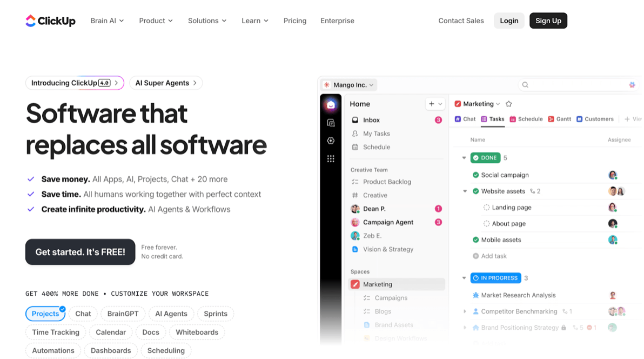Open the Learn dropdown menu
Image resolution: width=644 pixels, height=359 pixels.
click(254, 21)
